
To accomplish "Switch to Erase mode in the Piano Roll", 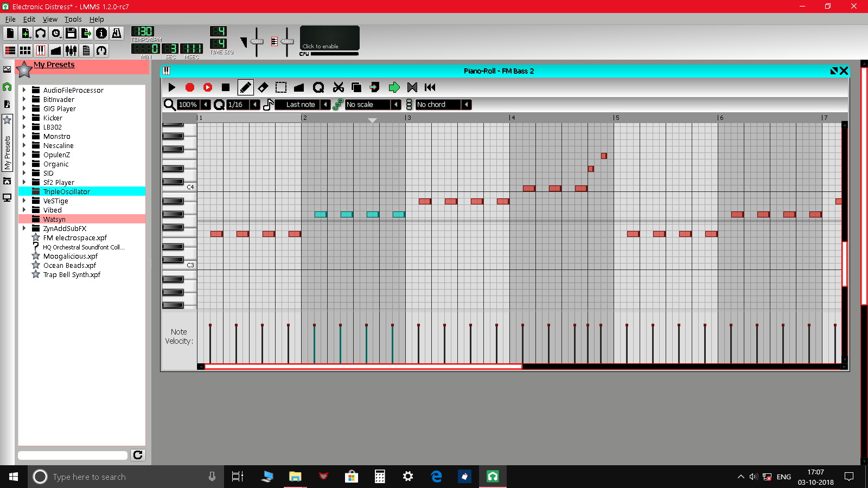I will click(264, 87).
